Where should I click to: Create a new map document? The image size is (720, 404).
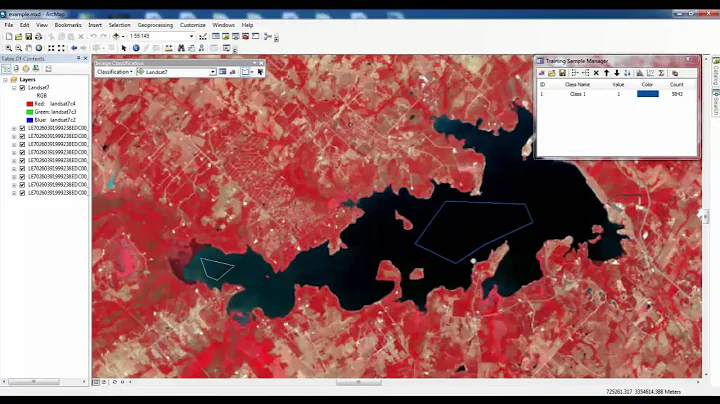9,36
